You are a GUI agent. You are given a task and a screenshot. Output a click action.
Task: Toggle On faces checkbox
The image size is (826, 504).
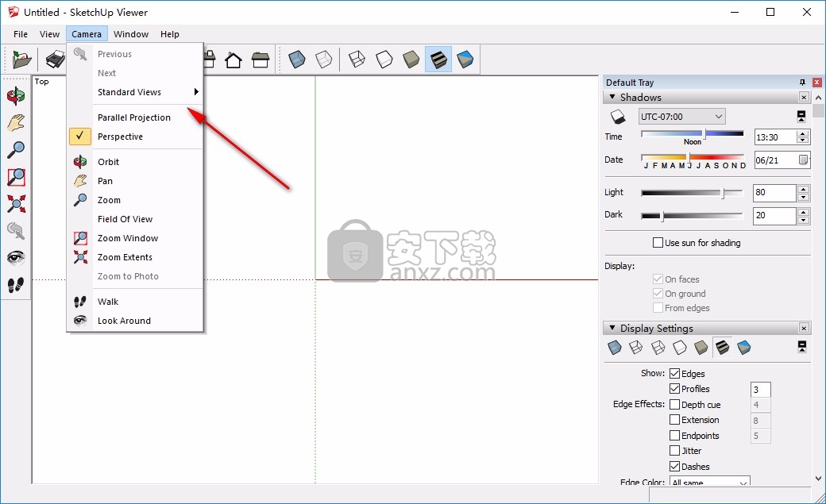pyautogui.click(x=658, y=279)
